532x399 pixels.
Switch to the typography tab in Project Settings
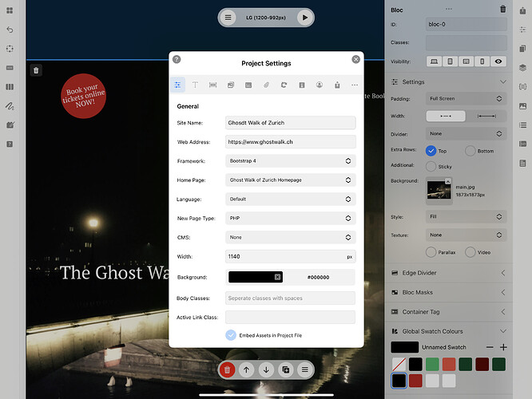click(195, 85)
